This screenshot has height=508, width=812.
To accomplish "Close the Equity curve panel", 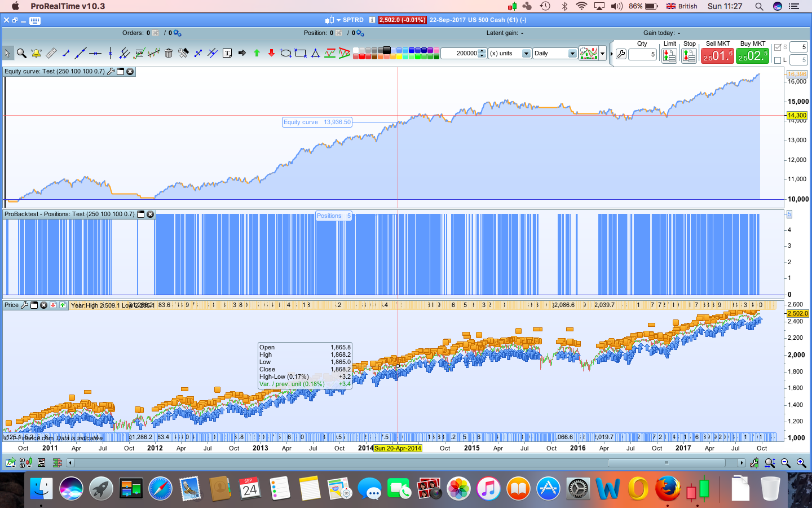I will point(130,72).
